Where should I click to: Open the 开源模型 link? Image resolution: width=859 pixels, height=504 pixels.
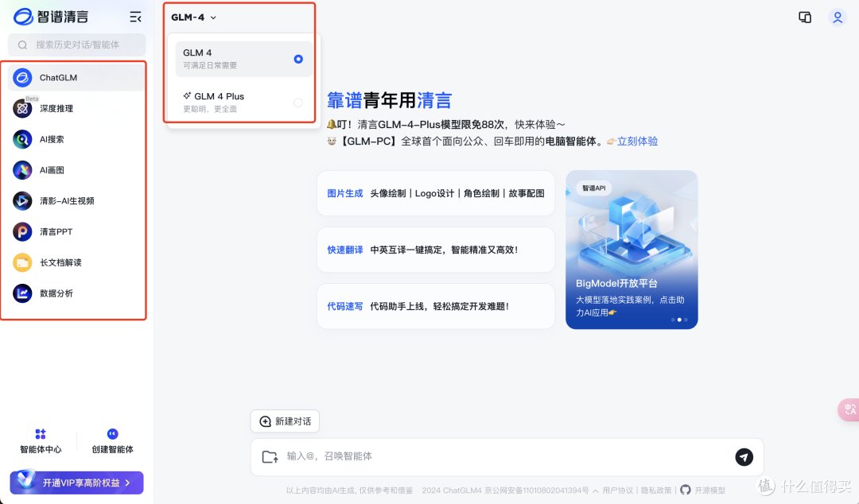709,490
